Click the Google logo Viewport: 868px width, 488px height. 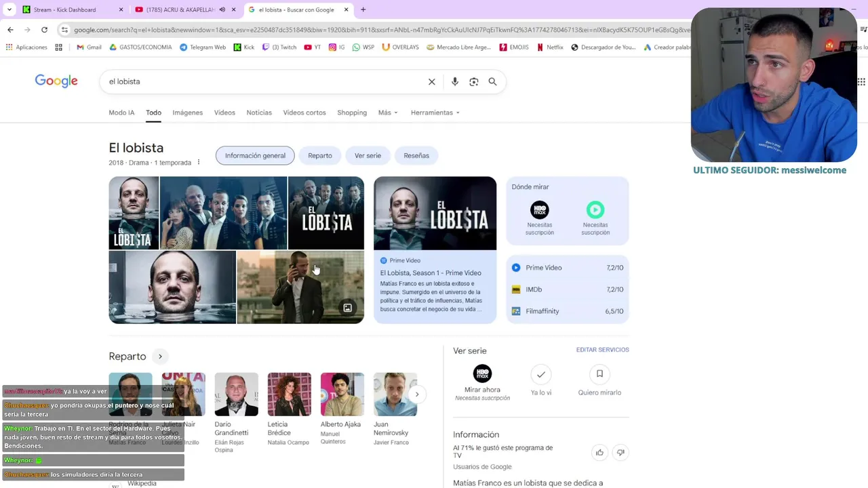click(56, 81)
